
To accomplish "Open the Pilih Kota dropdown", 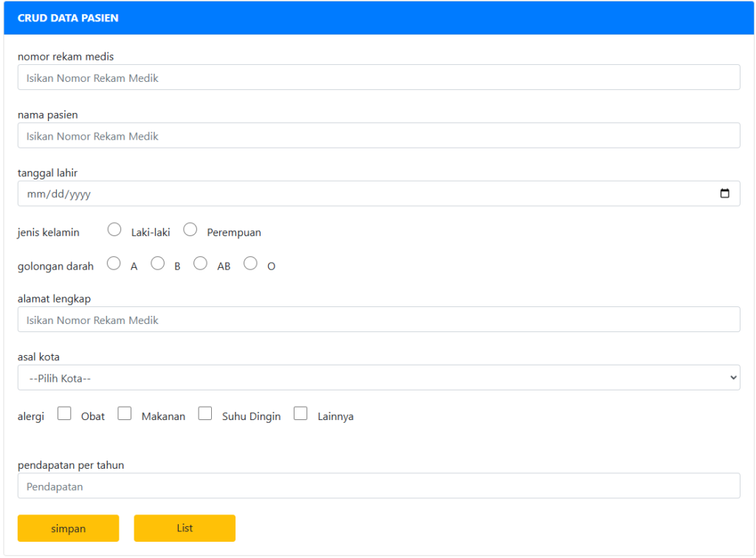I will point(379,377).
